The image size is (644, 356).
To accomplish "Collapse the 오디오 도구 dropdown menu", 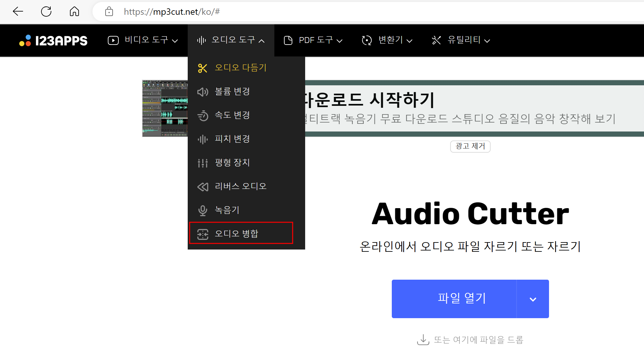I will point(231,40).
